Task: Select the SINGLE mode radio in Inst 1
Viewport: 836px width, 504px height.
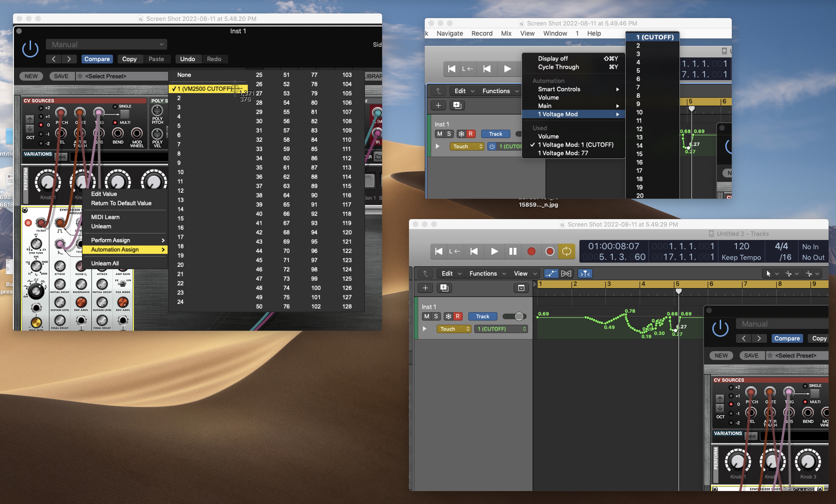Action: coord(115,107)
